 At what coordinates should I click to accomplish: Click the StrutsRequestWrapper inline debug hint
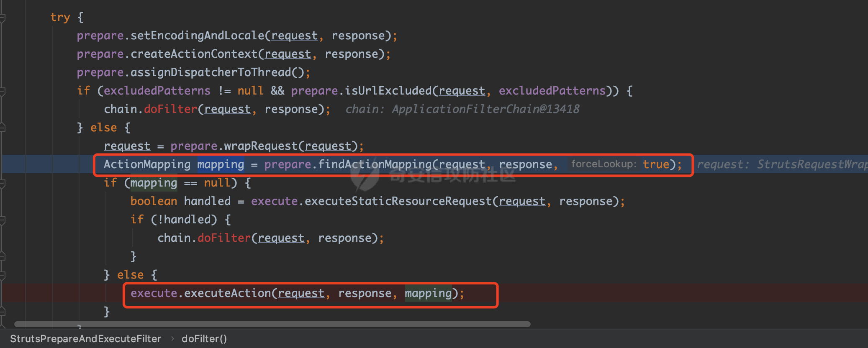782,164
